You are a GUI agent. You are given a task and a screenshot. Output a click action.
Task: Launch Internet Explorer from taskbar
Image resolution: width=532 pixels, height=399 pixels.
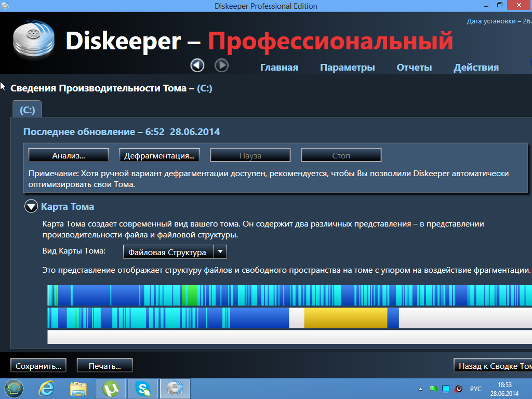pyautogui.click(x=46, y=389)
